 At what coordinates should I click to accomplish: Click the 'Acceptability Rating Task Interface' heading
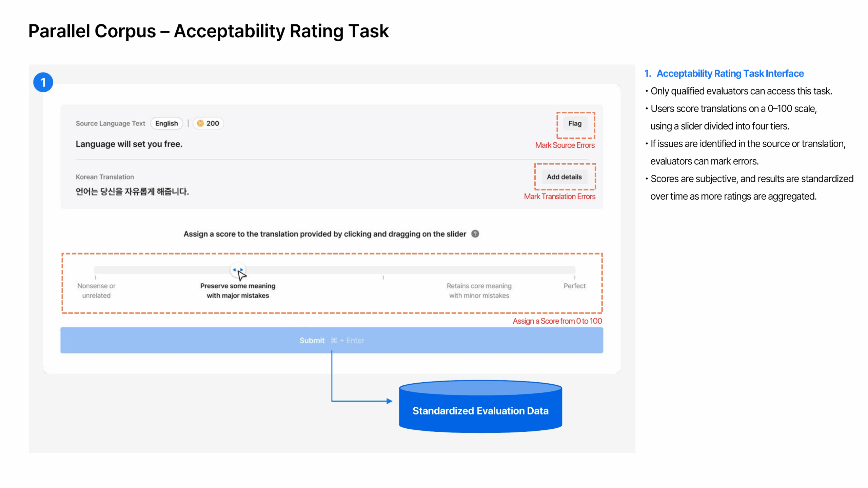click(x=730, y=74)
